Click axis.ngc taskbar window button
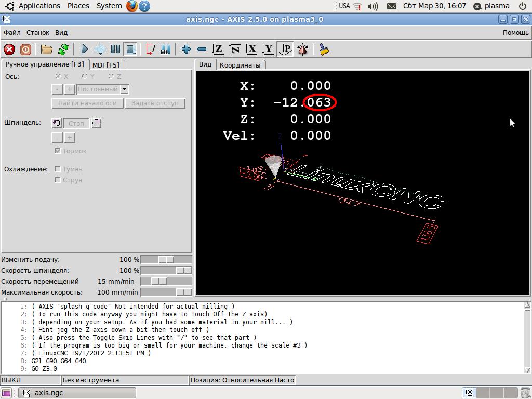The image size is (532, 399). 77,393
